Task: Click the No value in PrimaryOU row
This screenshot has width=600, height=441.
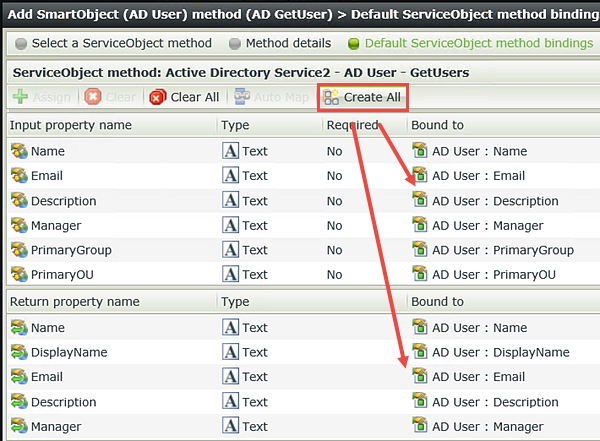Action: click(334, 274)
